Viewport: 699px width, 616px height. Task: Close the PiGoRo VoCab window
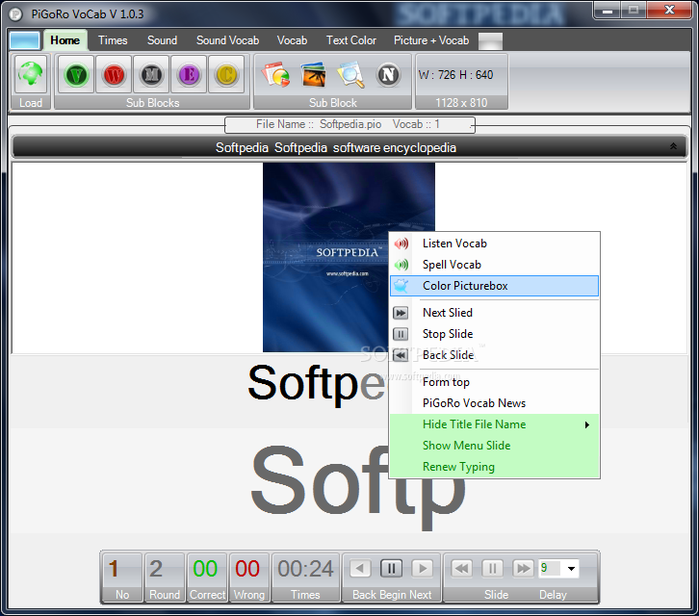[x=669, y=10]
